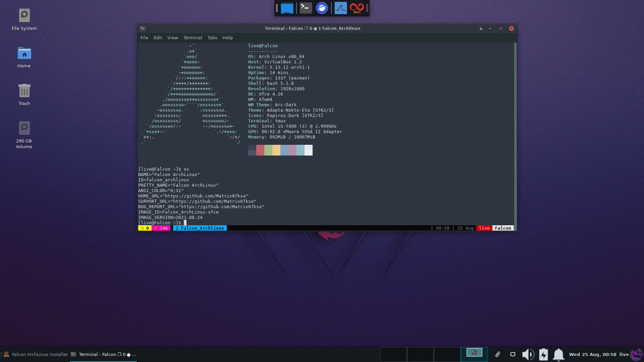Open the Trash icon on the desktop
The width and height of the screenshot is (644, 362).
[23, 90]
